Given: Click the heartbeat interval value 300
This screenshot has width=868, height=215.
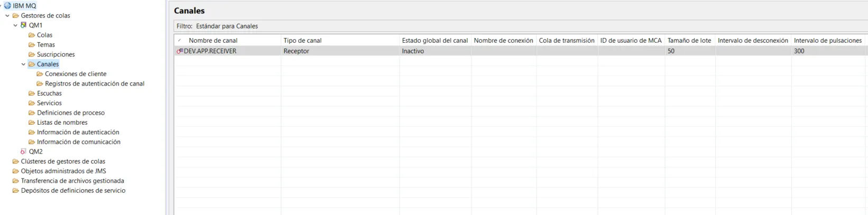Looking at the screenshot, I should click(799, 51).
